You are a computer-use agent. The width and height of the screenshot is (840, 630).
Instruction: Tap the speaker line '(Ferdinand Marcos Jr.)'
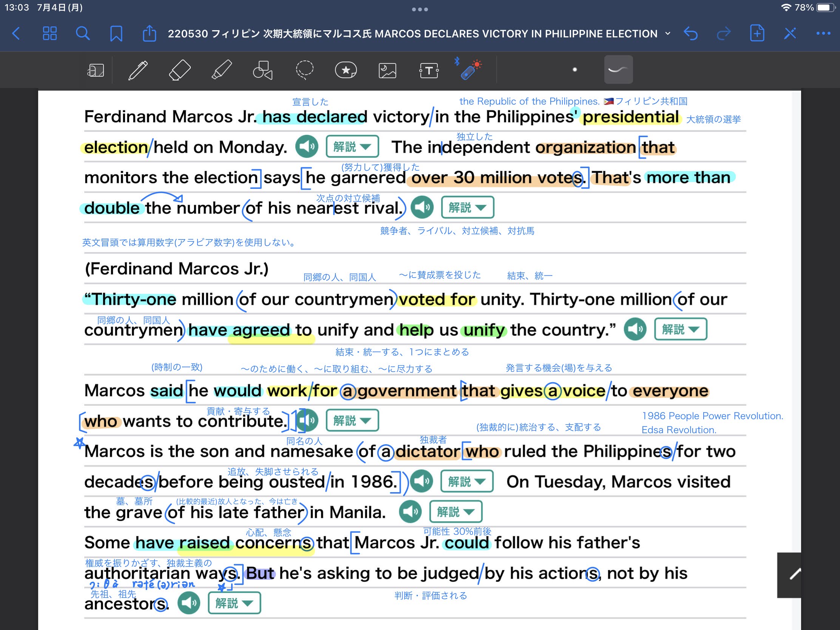[x=177, y=269]
